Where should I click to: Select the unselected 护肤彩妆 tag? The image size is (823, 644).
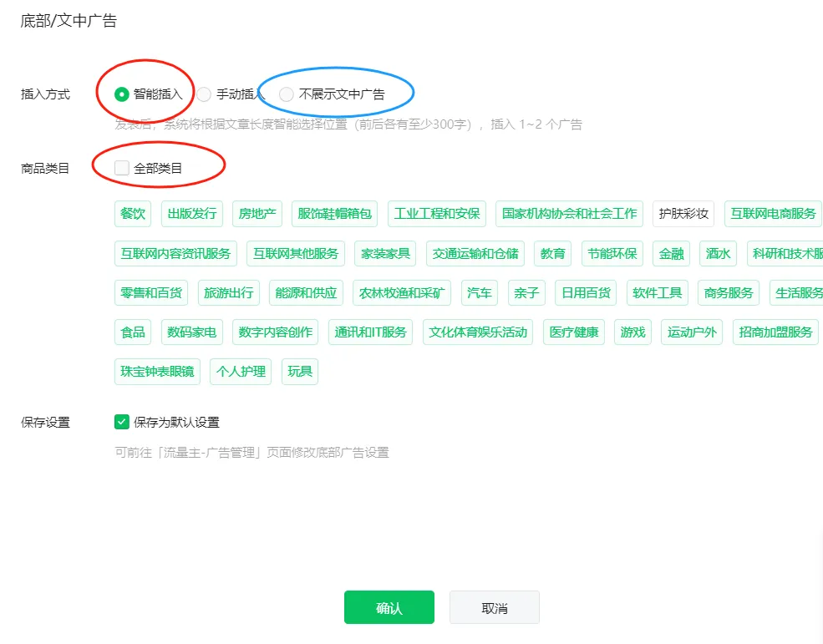(x=683, y=214)
